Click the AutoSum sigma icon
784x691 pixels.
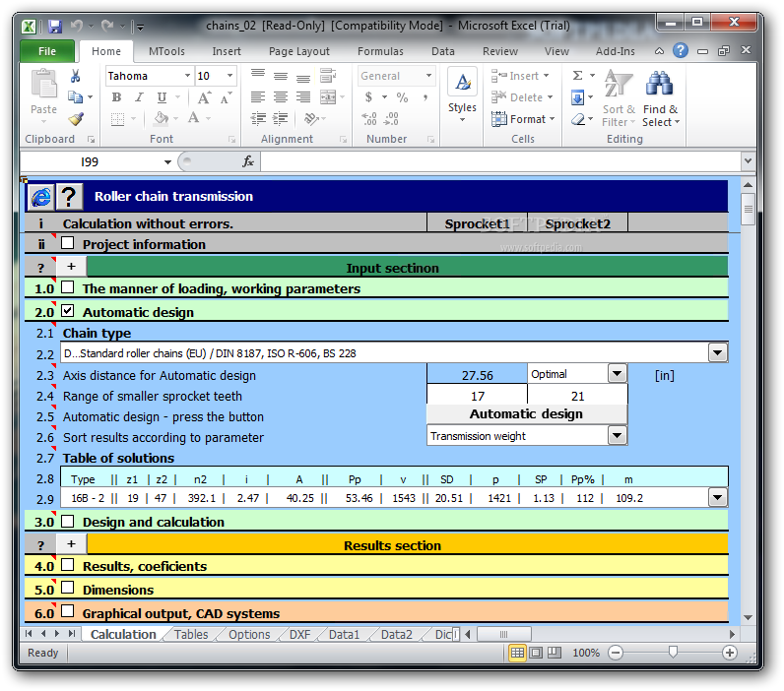[x=577, y=76]
